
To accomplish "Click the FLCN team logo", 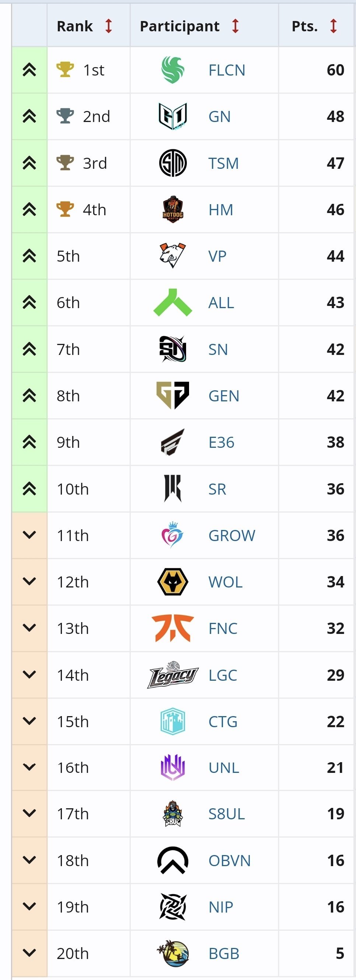I will tap(173, 70).
